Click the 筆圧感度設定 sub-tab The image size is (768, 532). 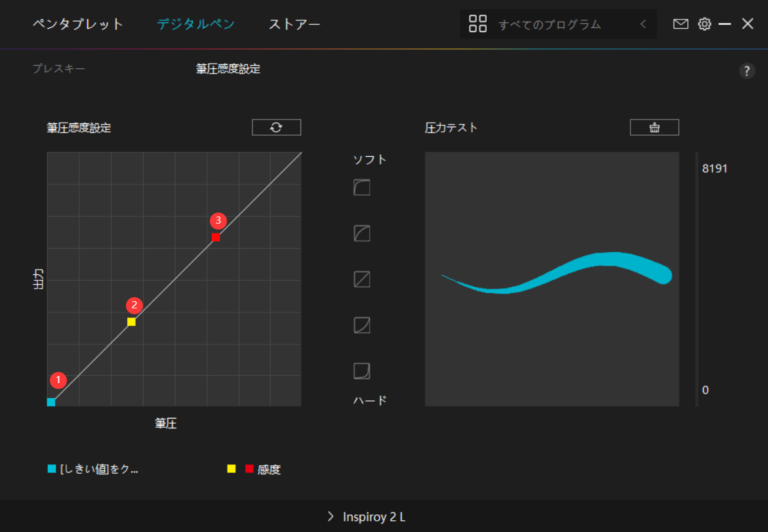point(228,69)
